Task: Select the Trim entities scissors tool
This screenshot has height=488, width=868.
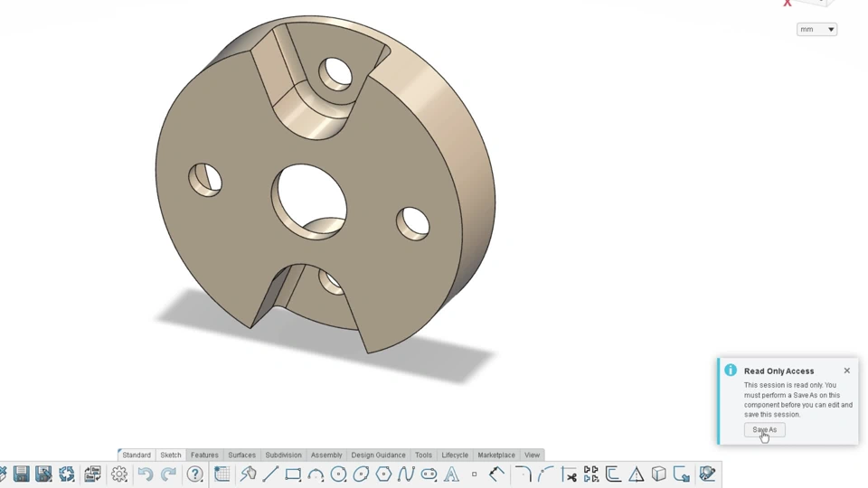Action: 569,474
